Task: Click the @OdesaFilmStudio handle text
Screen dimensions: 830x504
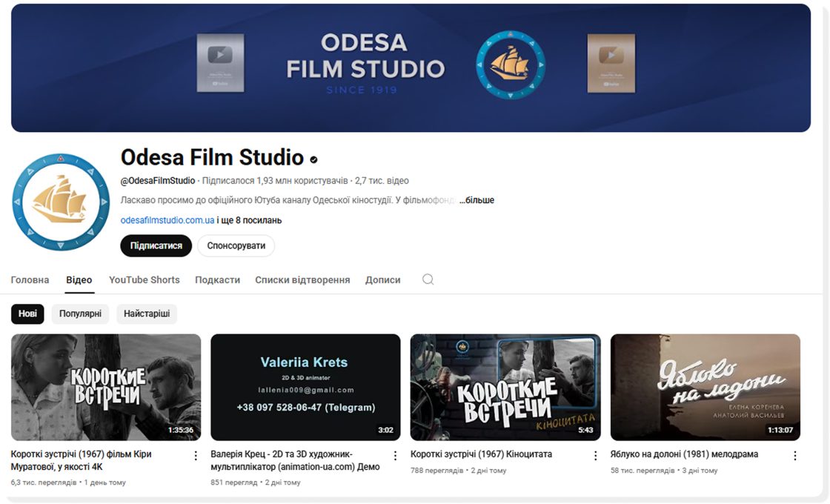Action: (x=158, y=181)
